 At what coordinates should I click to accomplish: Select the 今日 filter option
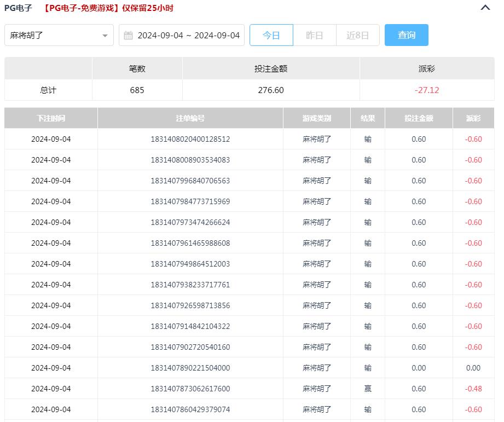pos(271,34)
